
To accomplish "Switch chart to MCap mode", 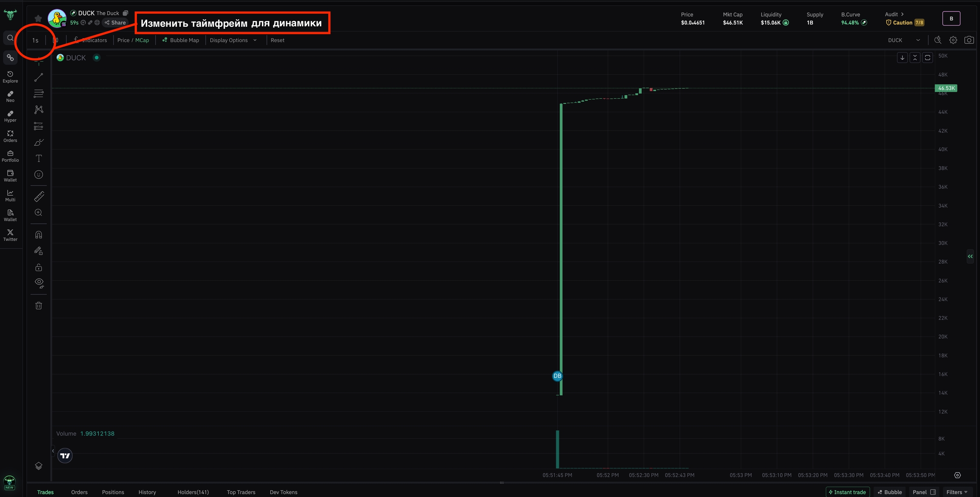I will [x=142, y=40].
